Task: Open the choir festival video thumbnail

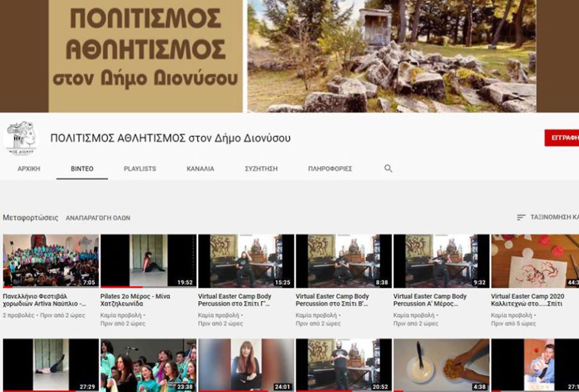Action: 51,261
